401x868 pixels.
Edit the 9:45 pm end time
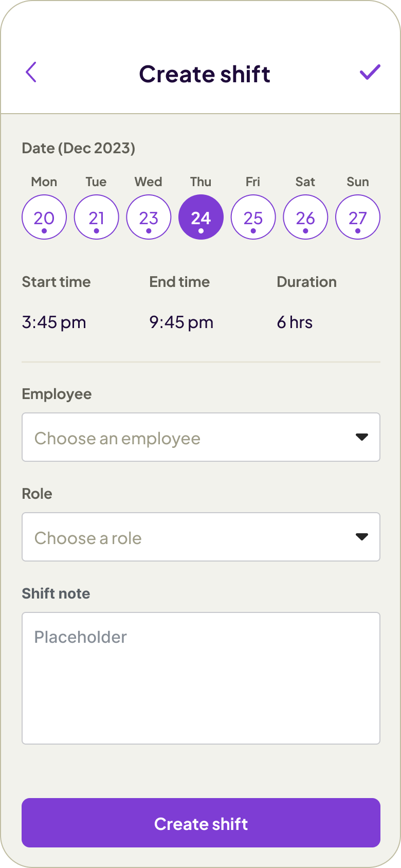pos(181,322)
